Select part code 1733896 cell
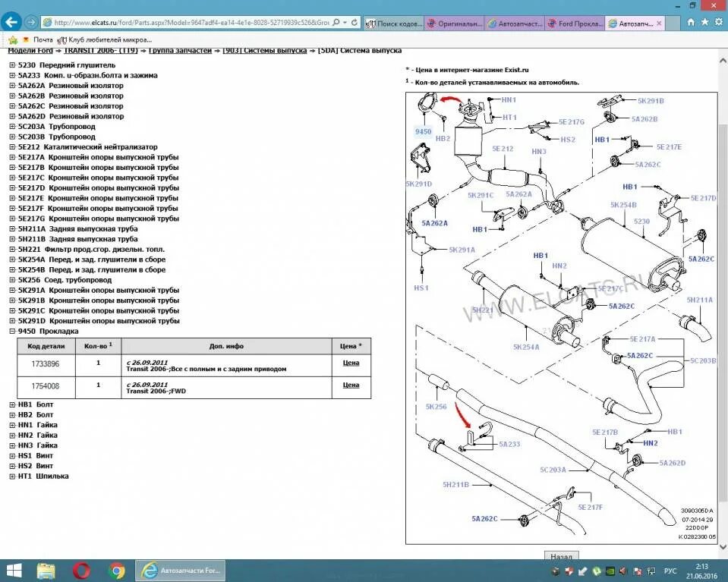 click(x=46, y=364)
